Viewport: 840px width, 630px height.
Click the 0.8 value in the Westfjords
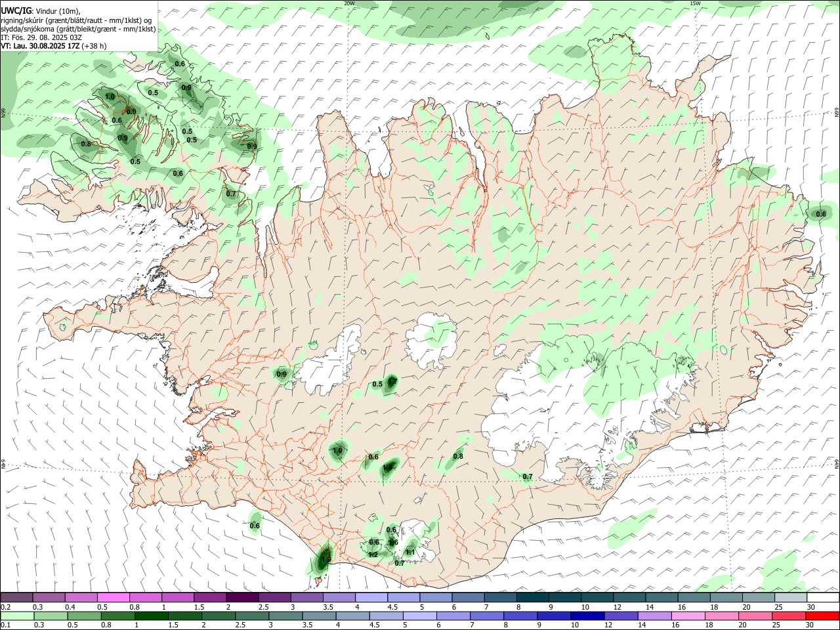click(x=86, y=144)
